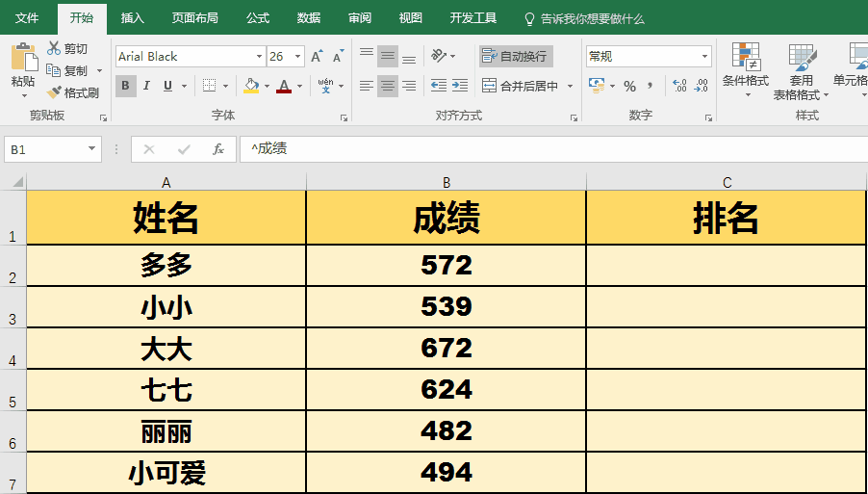
Task: Click the Select All corner triangle
Action: coord(17,182)
